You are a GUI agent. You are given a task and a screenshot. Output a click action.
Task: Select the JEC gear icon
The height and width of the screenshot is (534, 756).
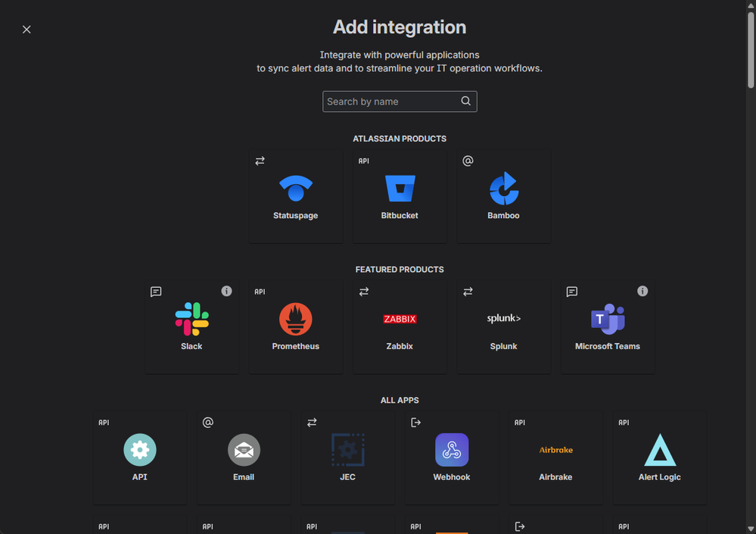coord(348,450)
